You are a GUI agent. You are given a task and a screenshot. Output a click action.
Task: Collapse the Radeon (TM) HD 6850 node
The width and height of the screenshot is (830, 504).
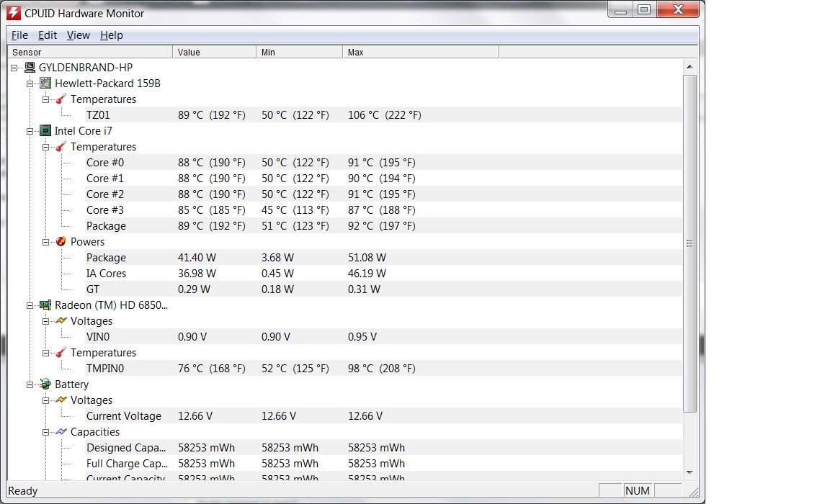30,306
